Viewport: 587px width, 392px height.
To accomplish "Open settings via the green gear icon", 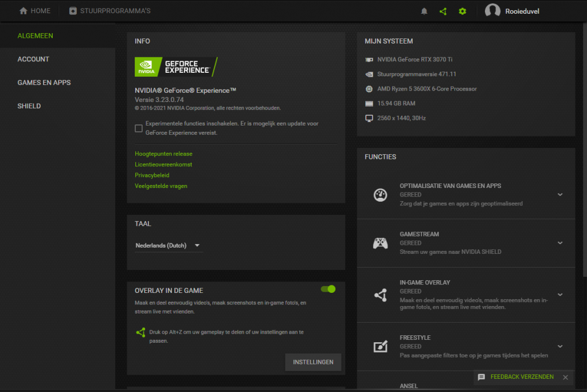I will click(x=463, y=11).
